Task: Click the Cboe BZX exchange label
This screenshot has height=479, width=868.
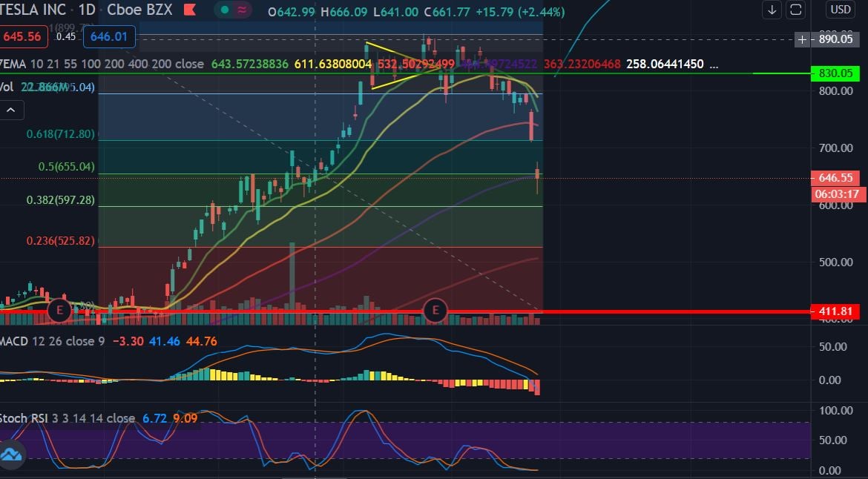Action: pos(139,10)
